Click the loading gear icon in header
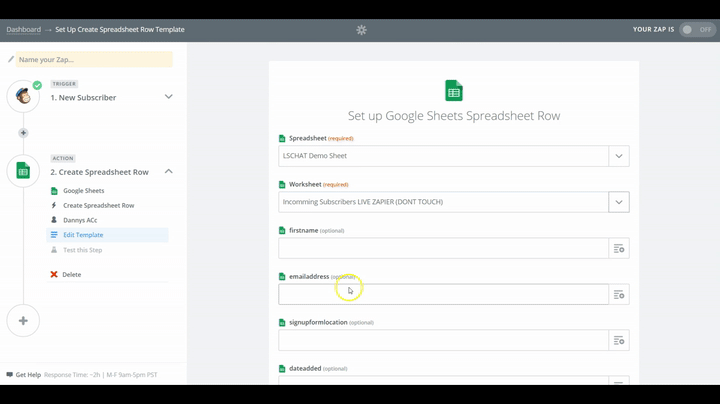The height and width of the screenshot is (404, 720). point(361,30)
